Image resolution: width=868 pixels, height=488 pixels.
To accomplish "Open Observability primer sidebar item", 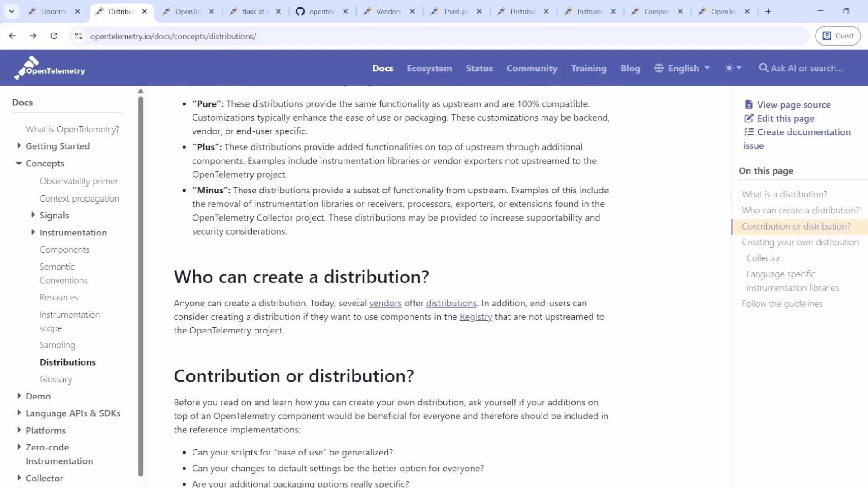I will tap(78, 181).
